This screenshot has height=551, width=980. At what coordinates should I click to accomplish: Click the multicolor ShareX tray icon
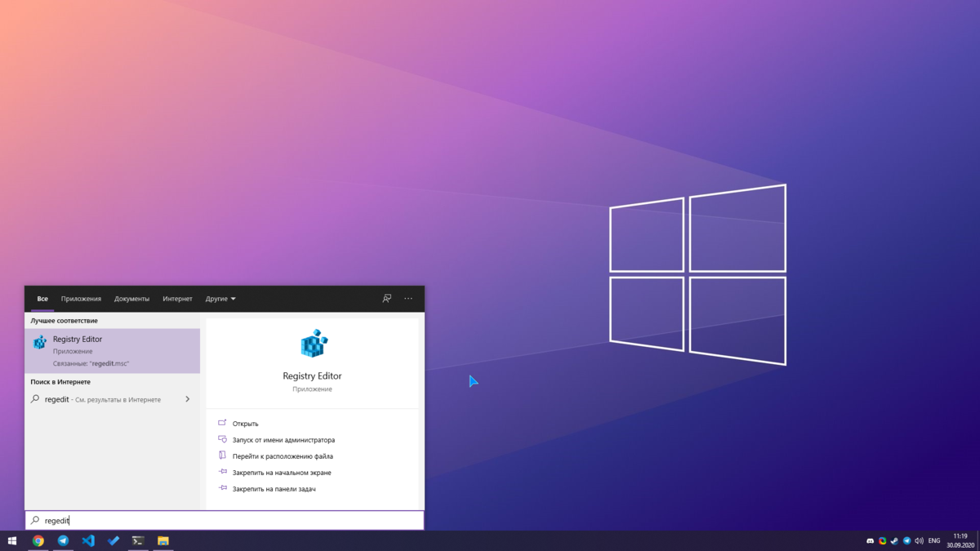pyautogui.click(x=882, y=541)
